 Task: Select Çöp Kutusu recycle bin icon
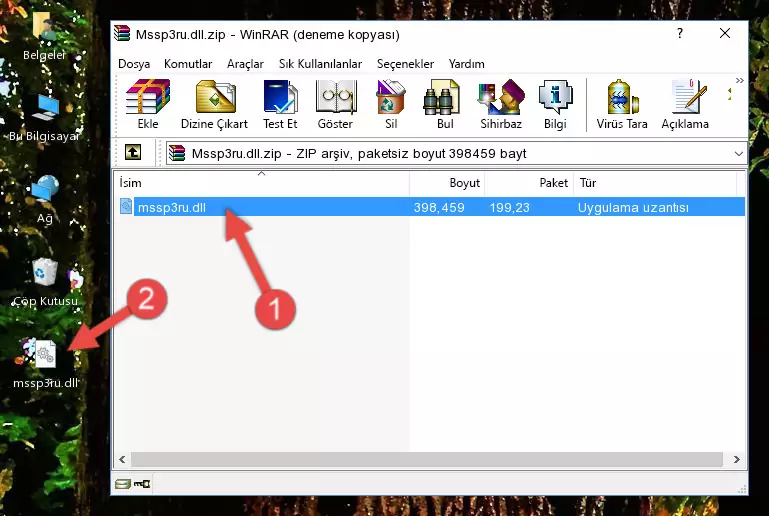45,281
